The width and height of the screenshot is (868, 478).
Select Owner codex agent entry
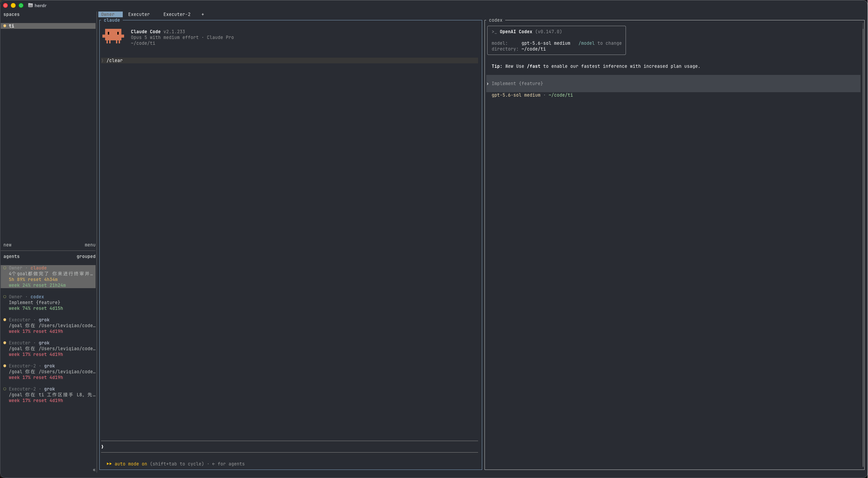[x=48, y=302]
